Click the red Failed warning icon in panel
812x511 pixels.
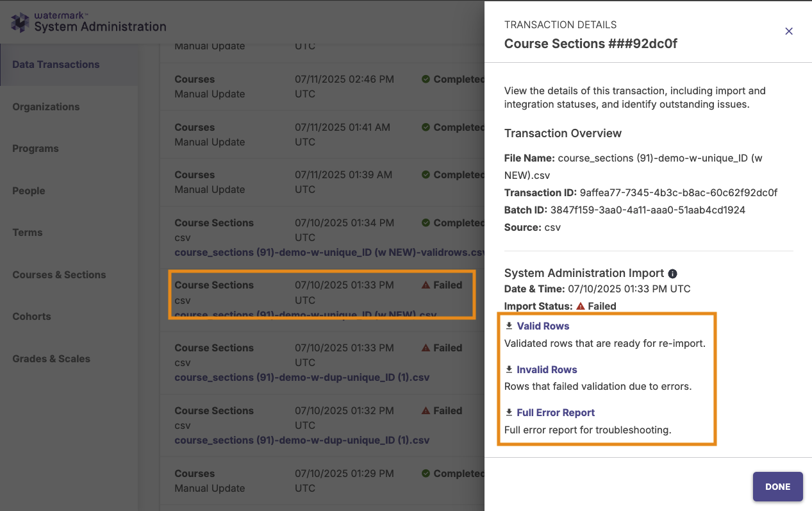tap(581, 306)
